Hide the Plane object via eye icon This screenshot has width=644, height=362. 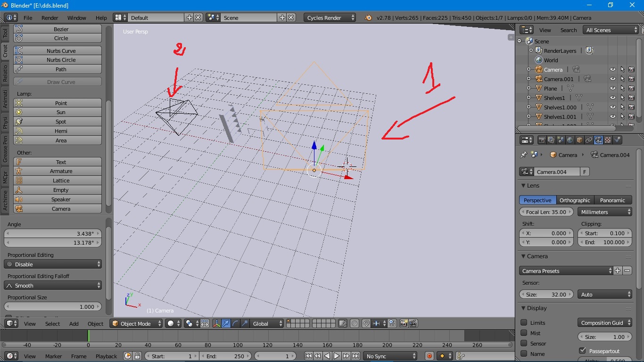coord(612,88)
